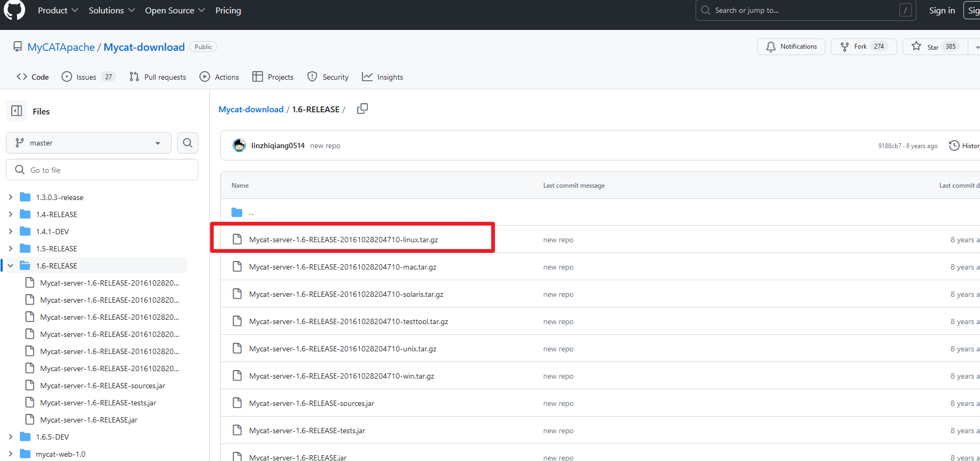
Task: Open the Product menu
Action: click(x=58, y=10)
